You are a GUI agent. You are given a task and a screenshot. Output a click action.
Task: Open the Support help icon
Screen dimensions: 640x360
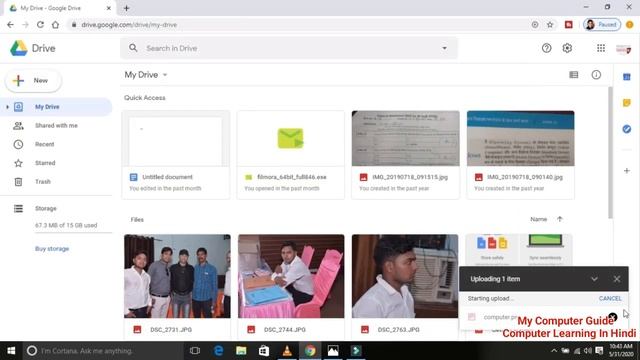click(x=546, y=48)
